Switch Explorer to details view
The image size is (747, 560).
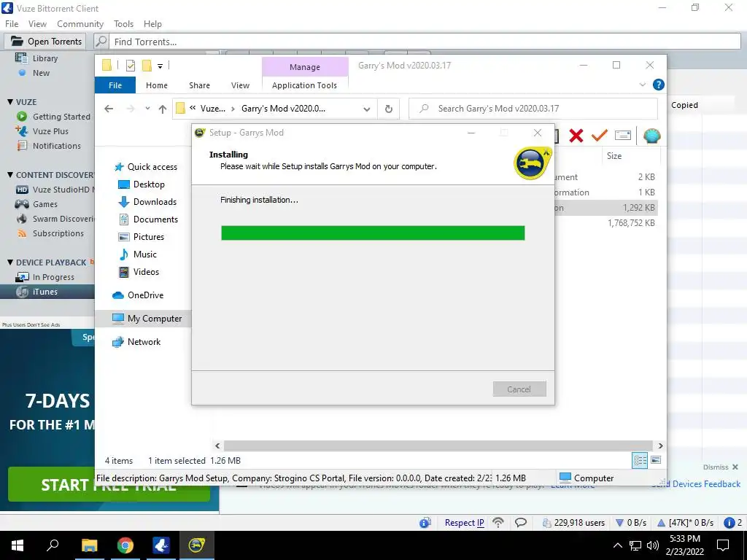(x=640, y=460)
